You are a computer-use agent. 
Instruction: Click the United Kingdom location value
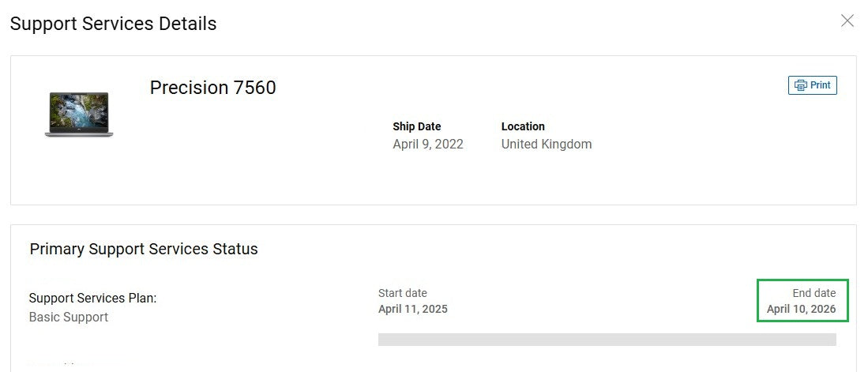coord(546,144)
